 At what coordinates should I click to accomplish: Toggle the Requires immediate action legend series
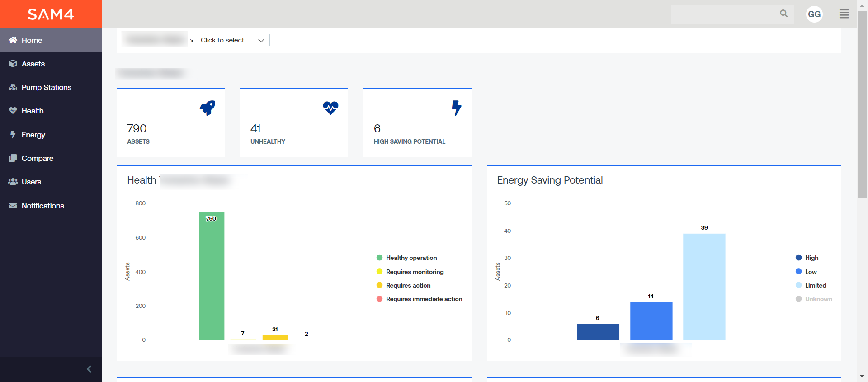424,299
